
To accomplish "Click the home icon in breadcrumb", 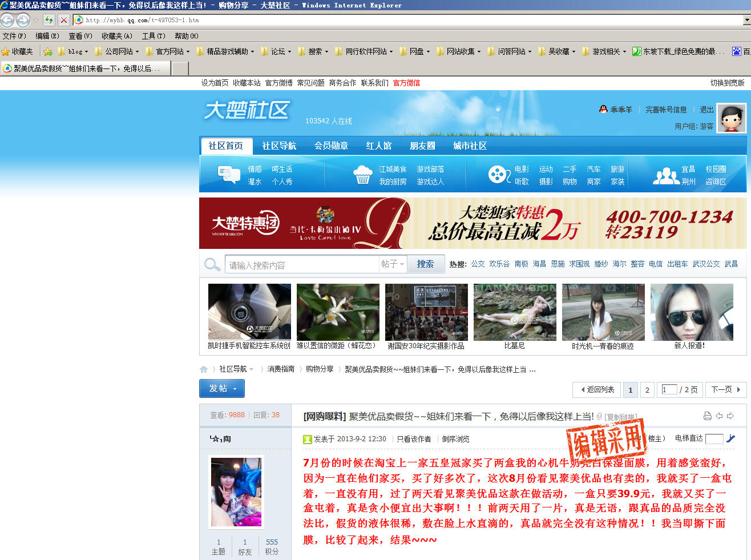I will [204, 369].
